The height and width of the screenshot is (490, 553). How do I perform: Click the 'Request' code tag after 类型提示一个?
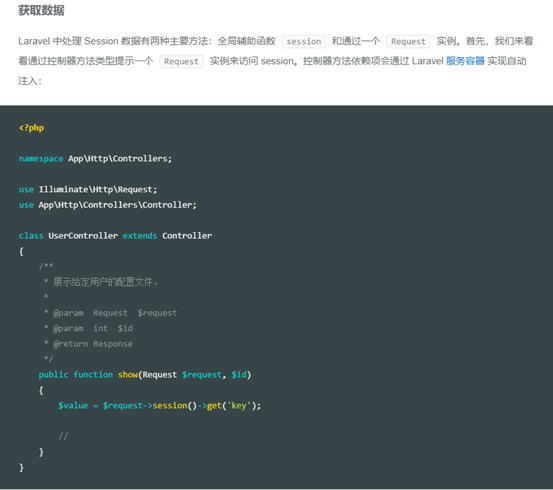pos(181,61)
